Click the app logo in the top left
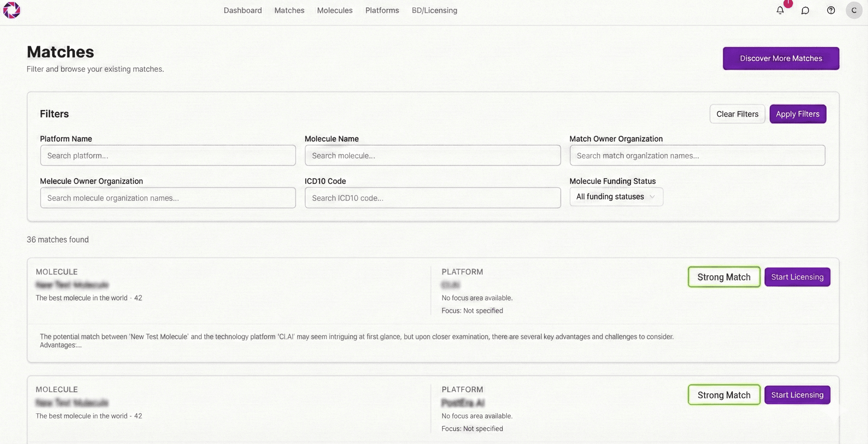The width and height of the screenshot is (868, 444). [11, 10]
